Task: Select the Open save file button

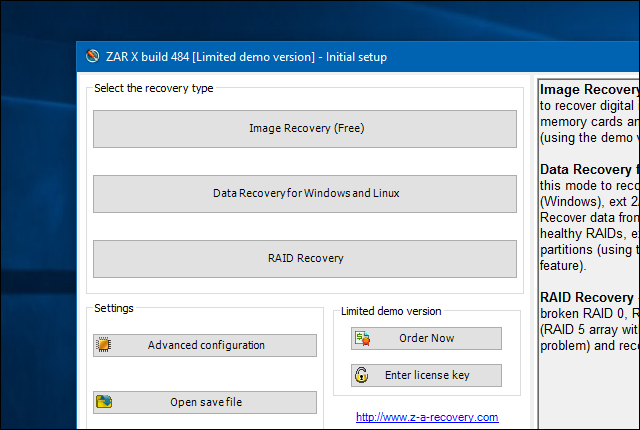Action: point(205,402)
